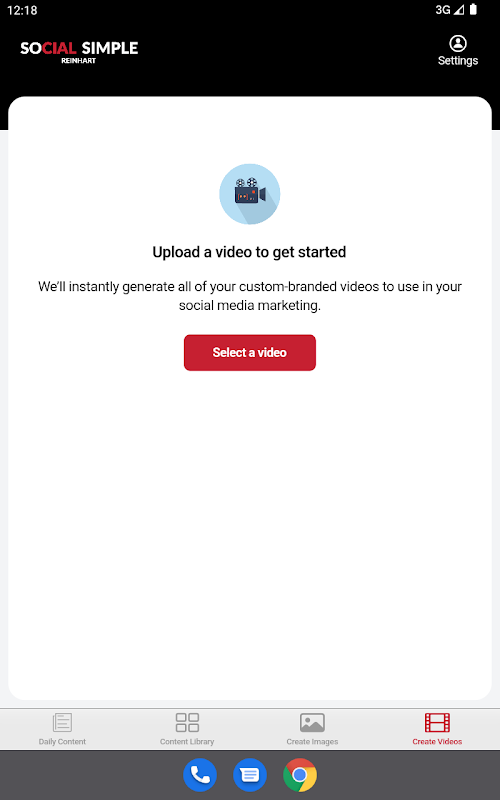Select the Create Videos film strip icon
This screenshot has width=500, height=800.
[x=437, y=722]
